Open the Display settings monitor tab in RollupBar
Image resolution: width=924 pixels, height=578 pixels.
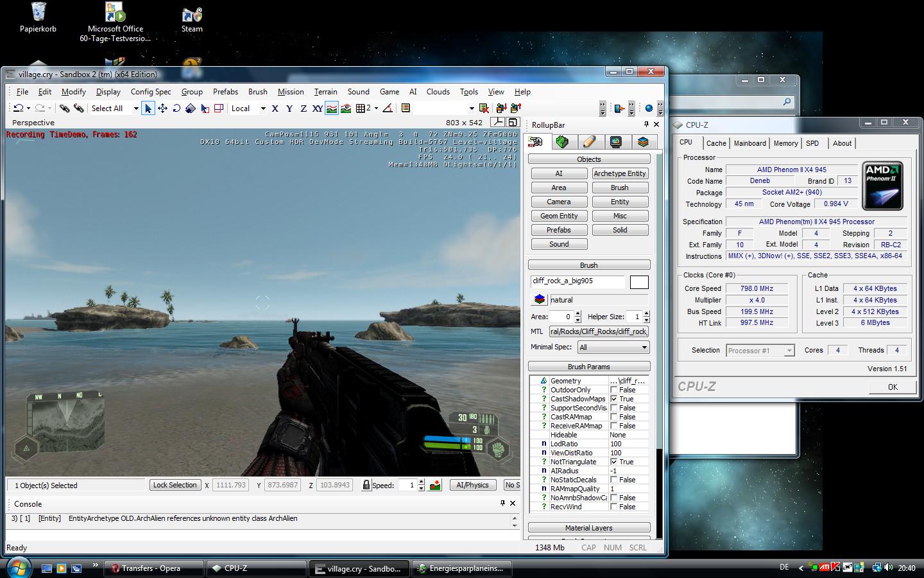pyautogui.click(x=616, y=142)
